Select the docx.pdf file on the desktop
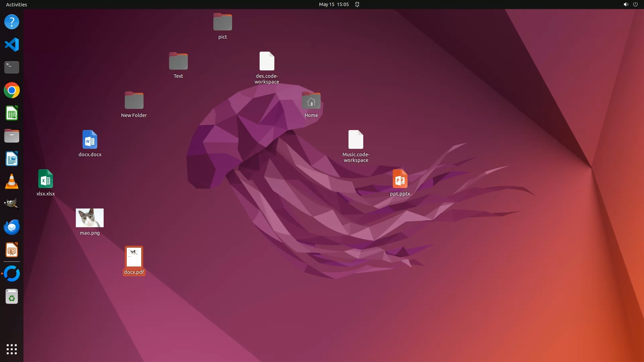Screen dimensions: 644x362 (x=134, y=257)
